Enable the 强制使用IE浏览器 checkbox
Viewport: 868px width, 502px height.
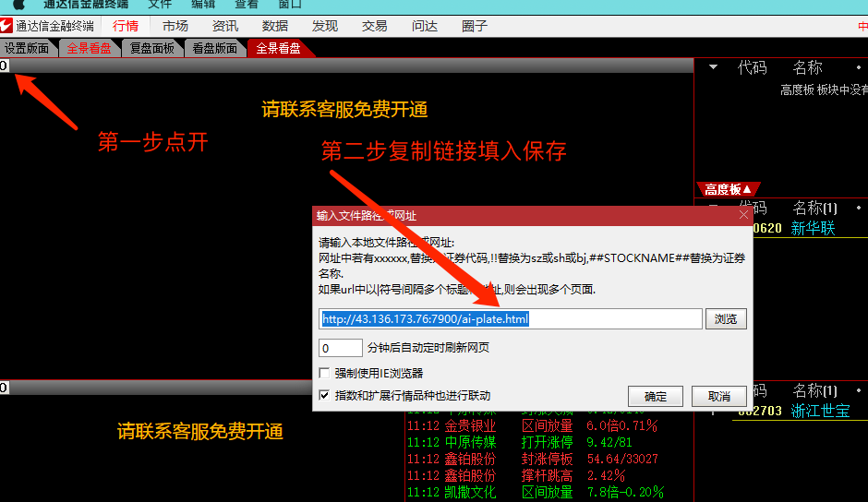[x=324, y=373]
